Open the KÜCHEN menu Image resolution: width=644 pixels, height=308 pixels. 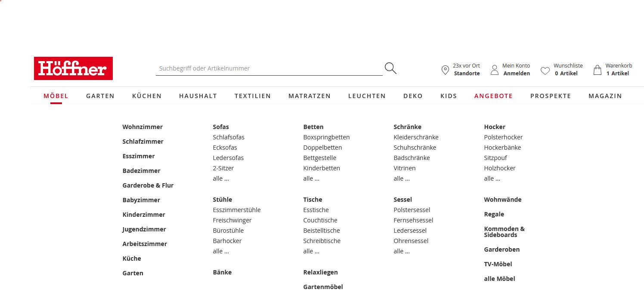pyautogui.click(x=147, y=96)
